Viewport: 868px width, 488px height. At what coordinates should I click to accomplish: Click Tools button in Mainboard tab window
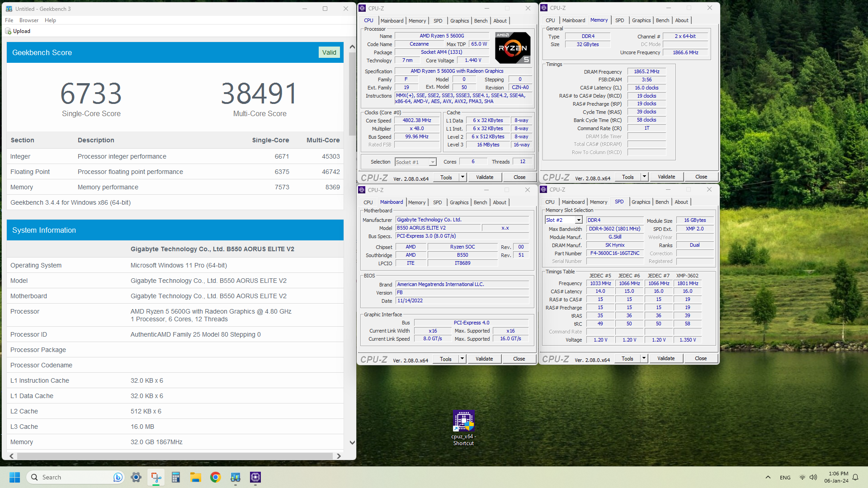tap(446, 359)
